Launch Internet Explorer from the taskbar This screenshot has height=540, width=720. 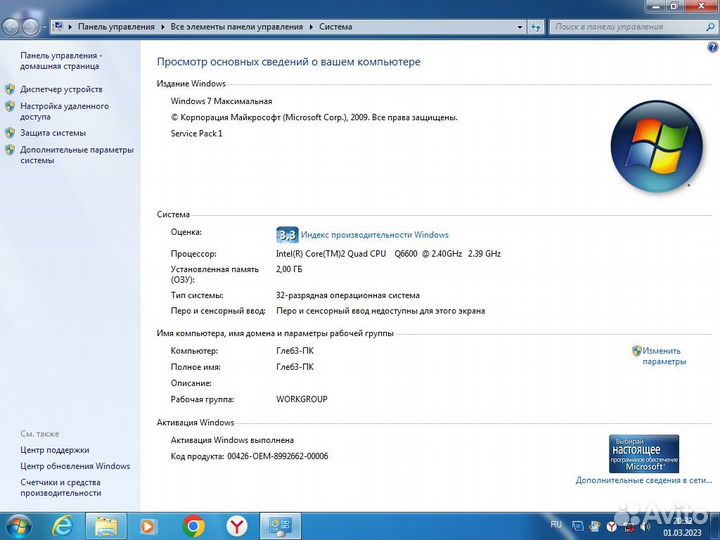pos(62,526)
